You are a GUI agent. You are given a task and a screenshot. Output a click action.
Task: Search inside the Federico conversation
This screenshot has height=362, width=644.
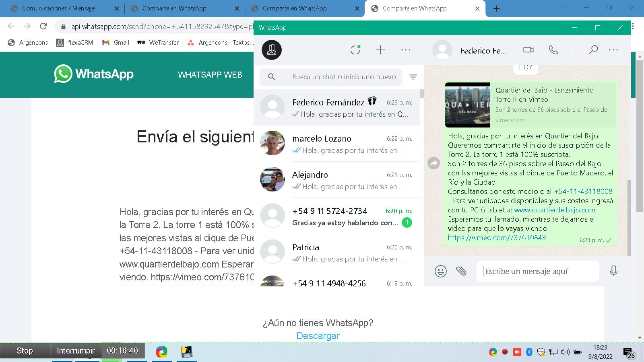pyautogui.click(x=593, y=50)
